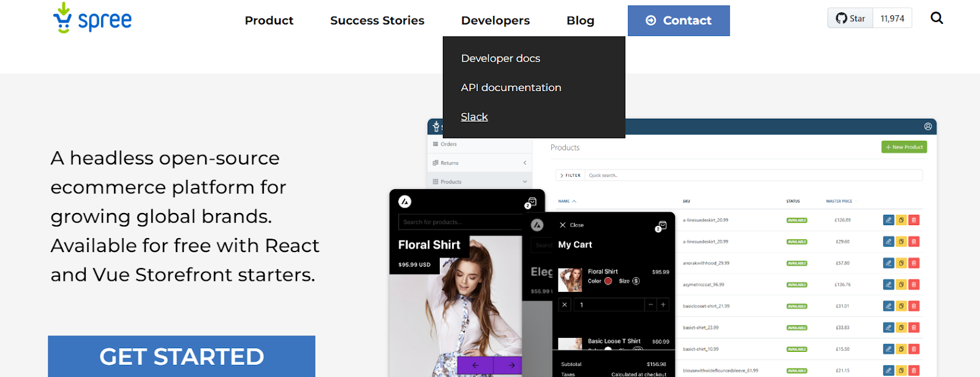Select API documentation from dropdown

511,88
